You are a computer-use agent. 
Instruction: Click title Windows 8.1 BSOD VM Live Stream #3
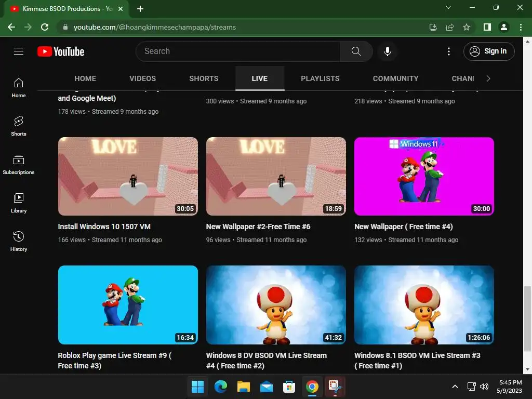click(x=417, y=361)
